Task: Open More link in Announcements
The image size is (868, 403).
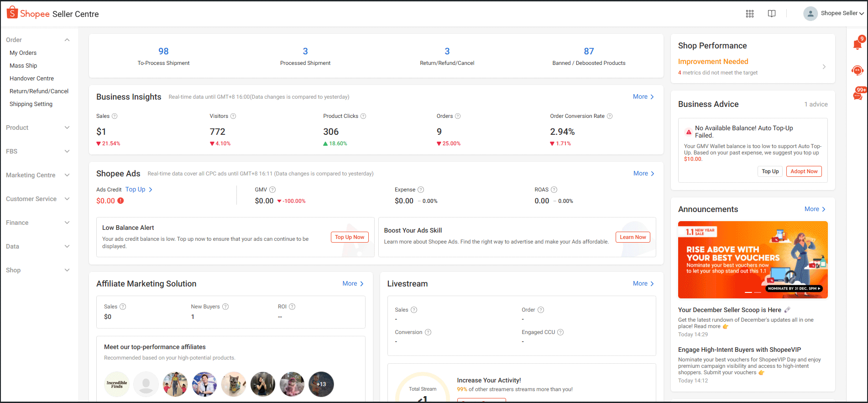Action: click(815, 209)
